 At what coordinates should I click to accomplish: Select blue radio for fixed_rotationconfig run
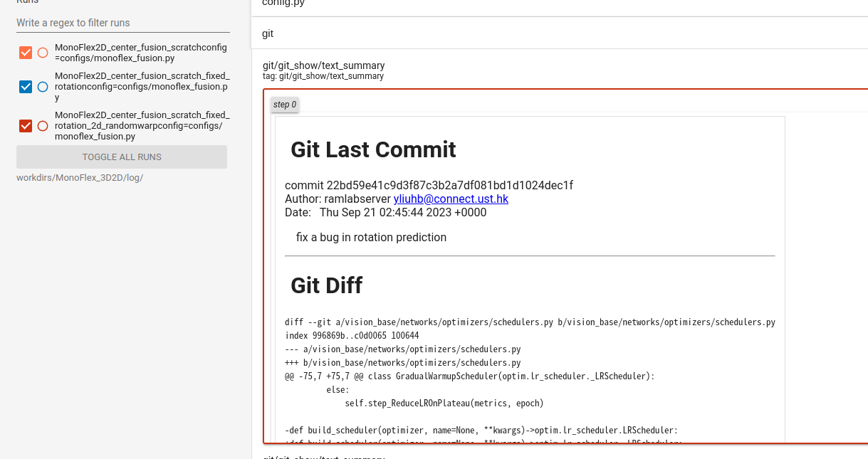43,87
